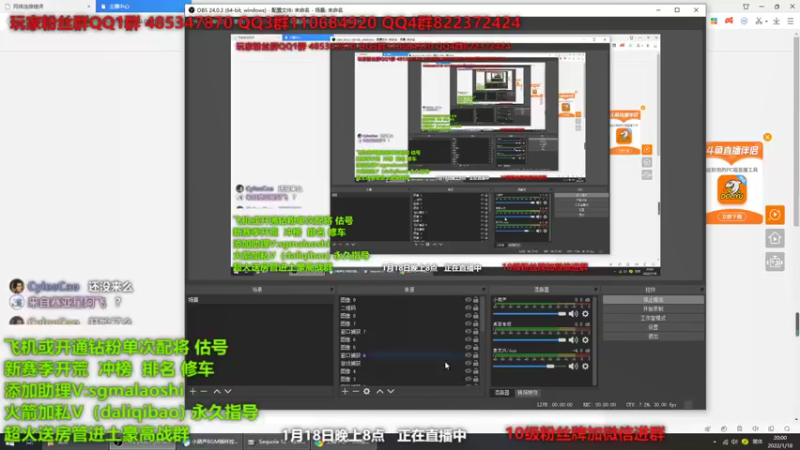Click the browser scissors screenshot icon

click(x=759, y=21)
